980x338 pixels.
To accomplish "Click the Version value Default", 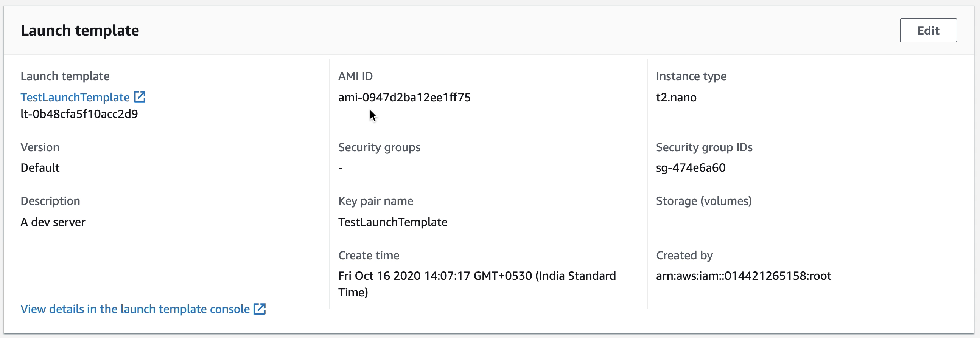I will click(x=40, y=167).
